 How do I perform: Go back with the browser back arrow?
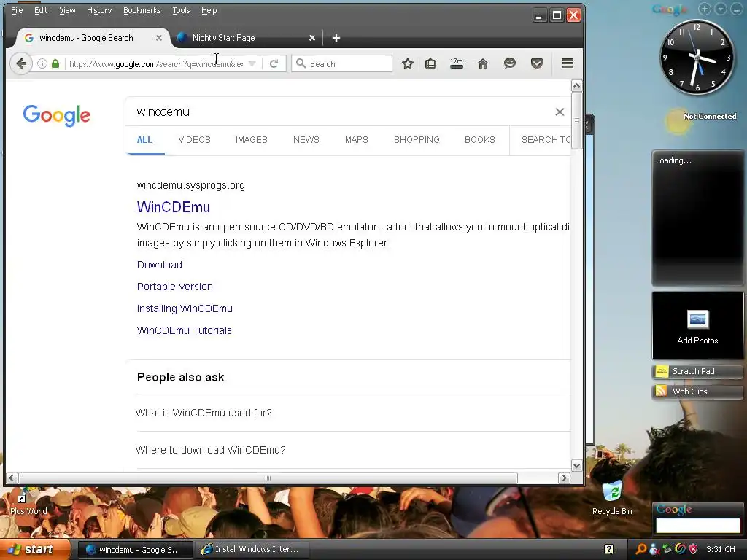(x=21, y=63)
